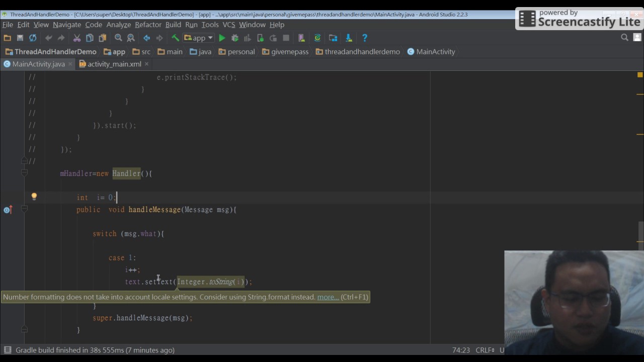Screen dimensions: 644x362
Task: Click the MainActivity class breadcrumb
Action: [x=431, y=52]
